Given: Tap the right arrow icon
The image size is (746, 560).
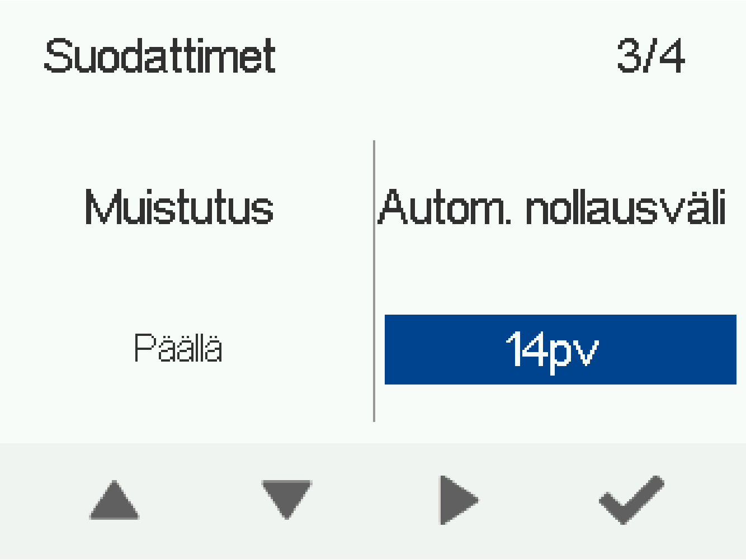Looking at the screenshot, I should [458, 500].
